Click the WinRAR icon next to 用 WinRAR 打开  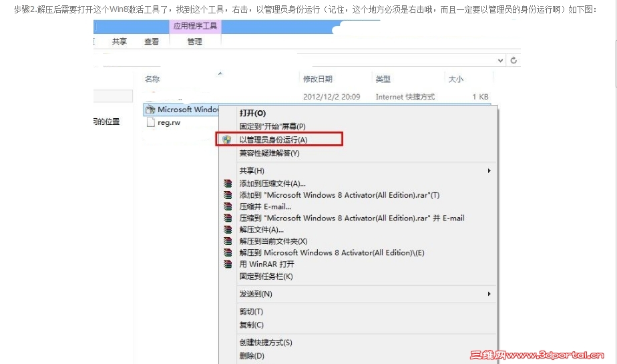click(228, 264)
